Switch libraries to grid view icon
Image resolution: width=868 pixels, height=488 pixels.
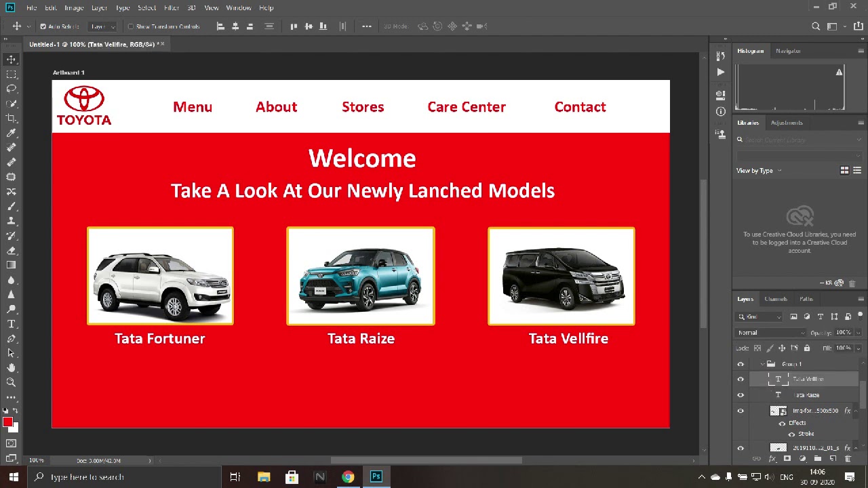click(844, 171)
